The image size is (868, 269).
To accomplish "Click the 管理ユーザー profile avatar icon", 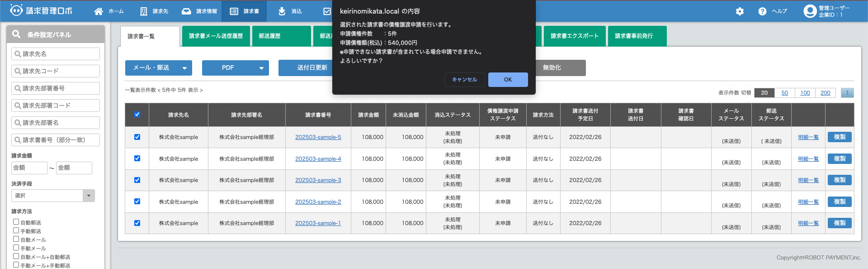I will 809,11.
